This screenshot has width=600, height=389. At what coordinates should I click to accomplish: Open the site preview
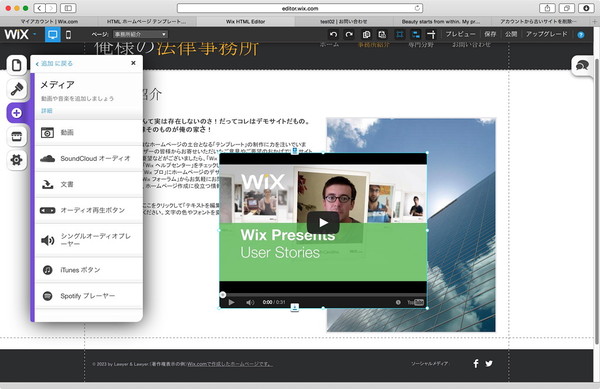point(460,34)
